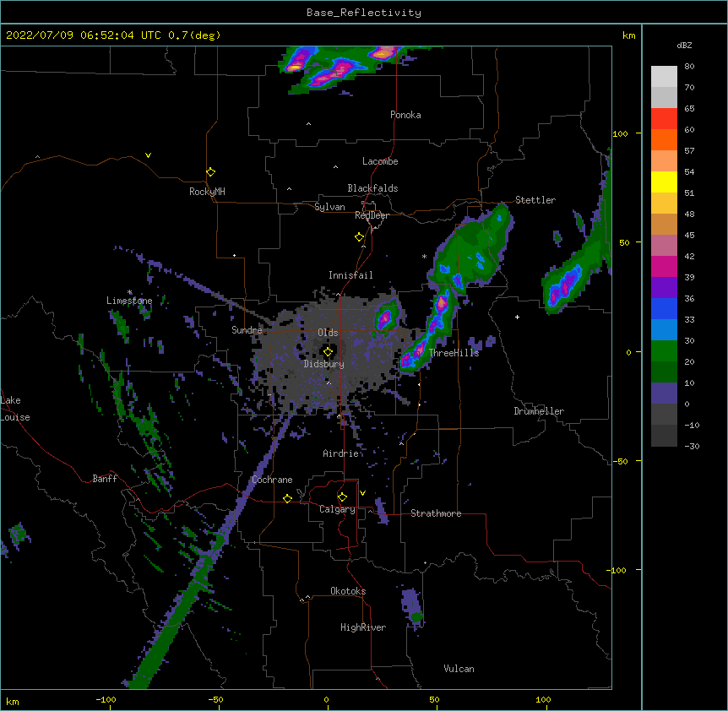Pick the orange 57-60 dBZ legend swatch
The width and height of the screenshot is (728, 711).
pyautogui.click(x=664, y=139)
